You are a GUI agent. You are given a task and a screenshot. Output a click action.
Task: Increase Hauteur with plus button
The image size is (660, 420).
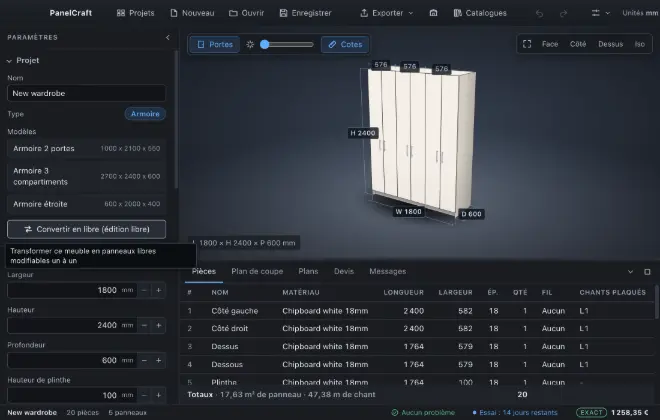tap(158, 325)
